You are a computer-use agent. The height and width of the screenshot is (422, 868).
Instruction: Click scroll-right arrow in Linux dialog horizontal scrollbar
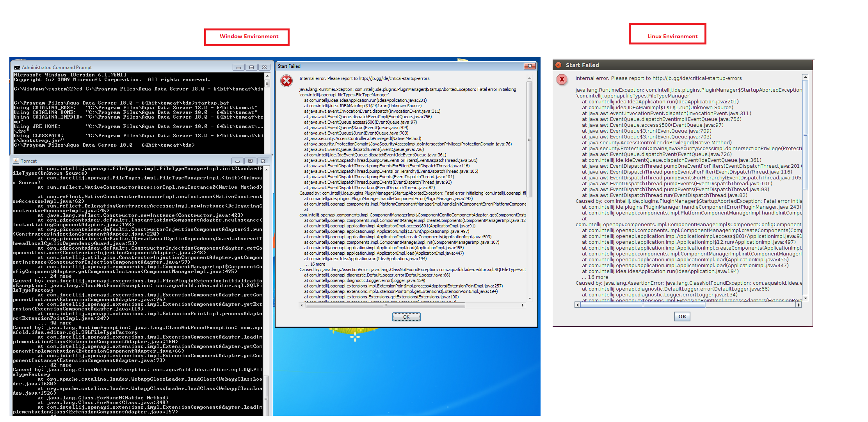tap(799, 305)
